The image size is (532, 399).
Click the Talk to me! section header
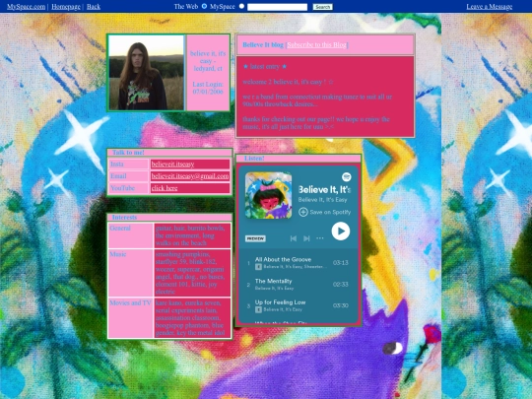(x=128, y=153)
